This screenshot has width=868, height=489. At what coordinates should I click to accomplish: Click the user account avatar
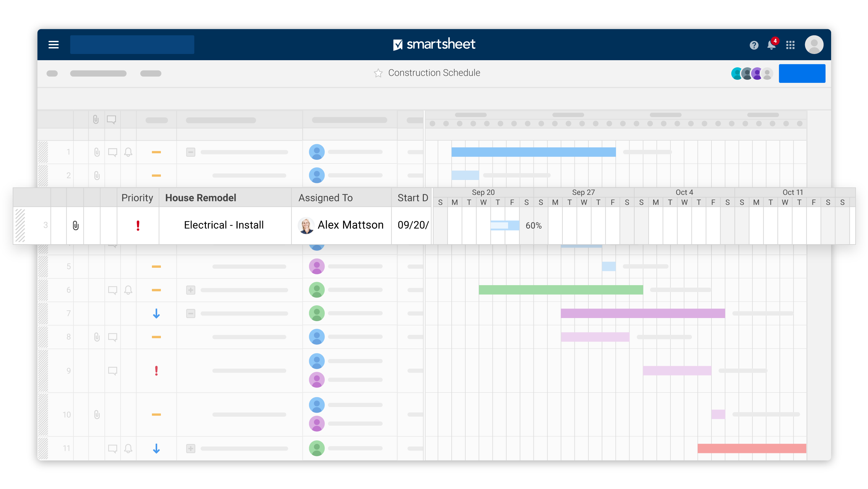(814, 44)
